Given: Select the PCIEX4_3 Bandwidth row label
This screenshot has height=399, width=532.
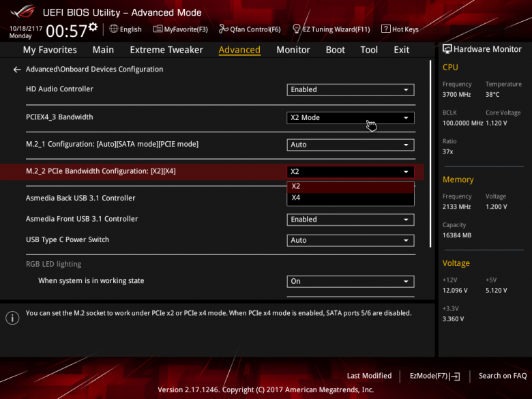Looking at the screenshot, I should [59, 117].
